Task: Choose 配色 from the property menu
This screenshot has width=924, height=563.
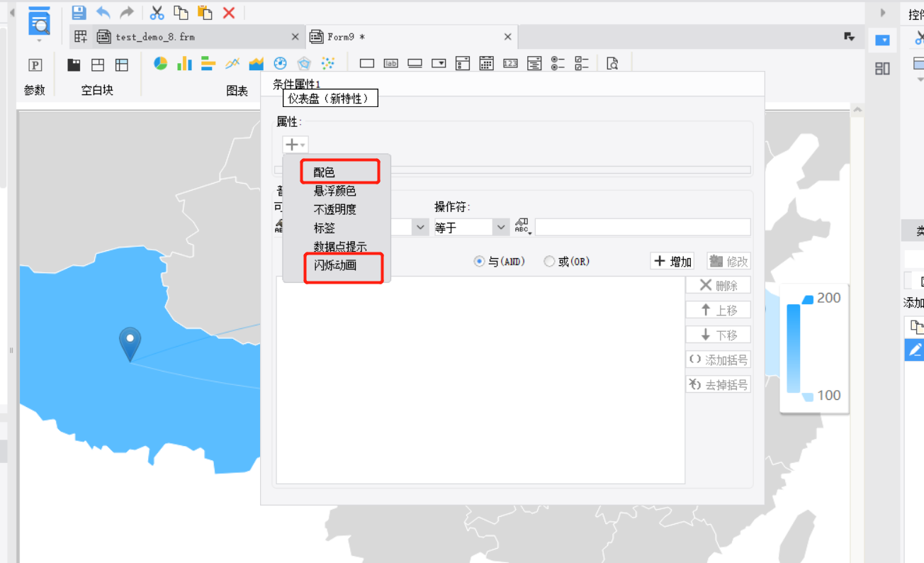Action: pos(325,172)
